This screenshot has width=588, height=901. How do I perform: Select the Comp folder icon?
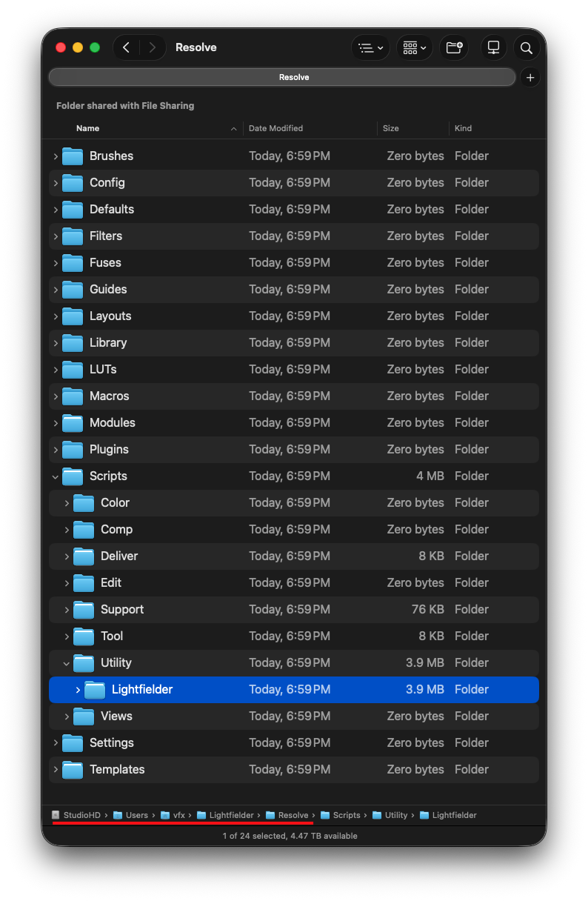[84, 530]
